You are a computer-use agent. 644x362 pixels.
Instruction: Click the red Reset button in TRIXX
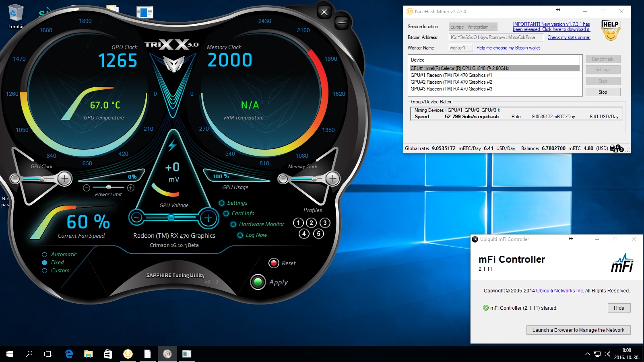tap(274, 263)
